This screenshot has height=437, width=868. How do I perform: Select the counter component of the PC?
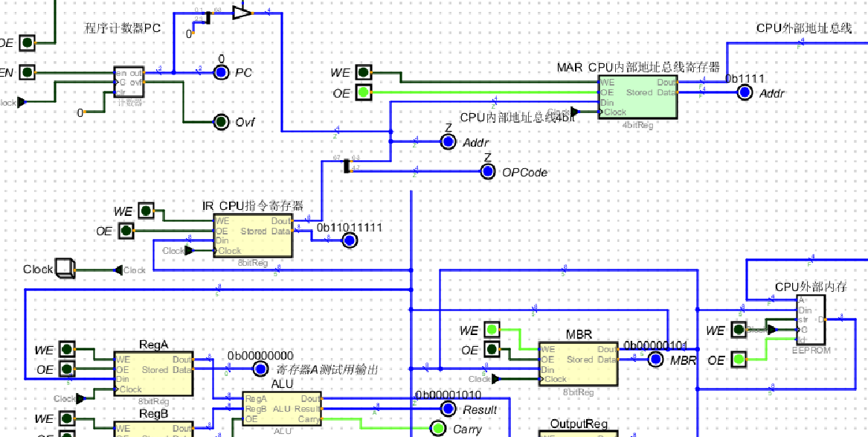point(129,82)
